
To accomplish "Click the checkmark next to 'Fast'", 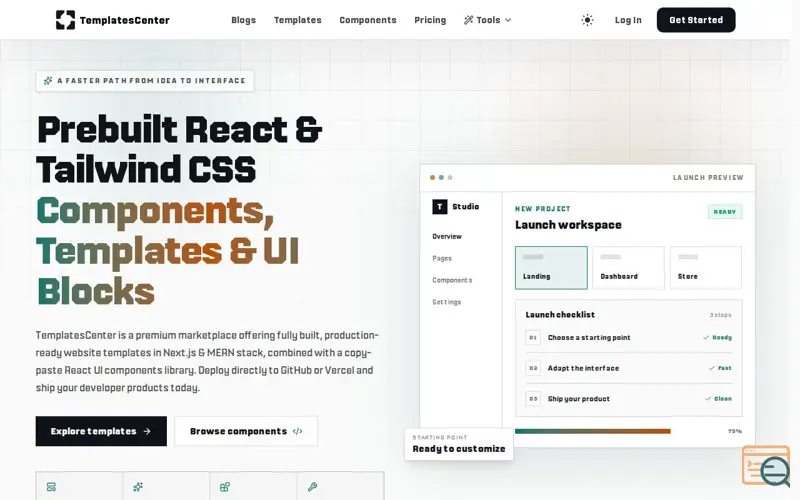I will click(x=712, y=368).
